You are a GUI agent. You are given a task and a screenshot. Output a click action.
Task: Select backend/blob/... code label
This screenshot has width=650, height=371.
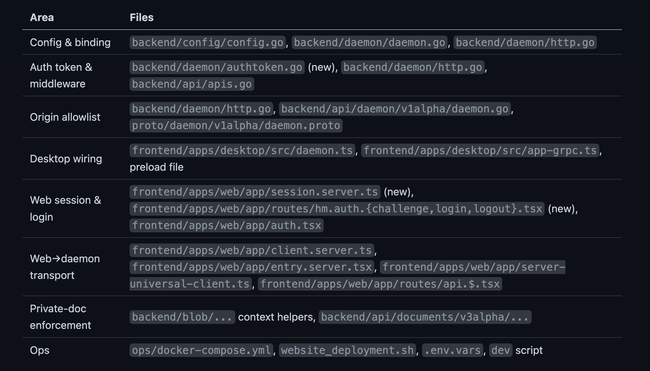pos(182,317)
